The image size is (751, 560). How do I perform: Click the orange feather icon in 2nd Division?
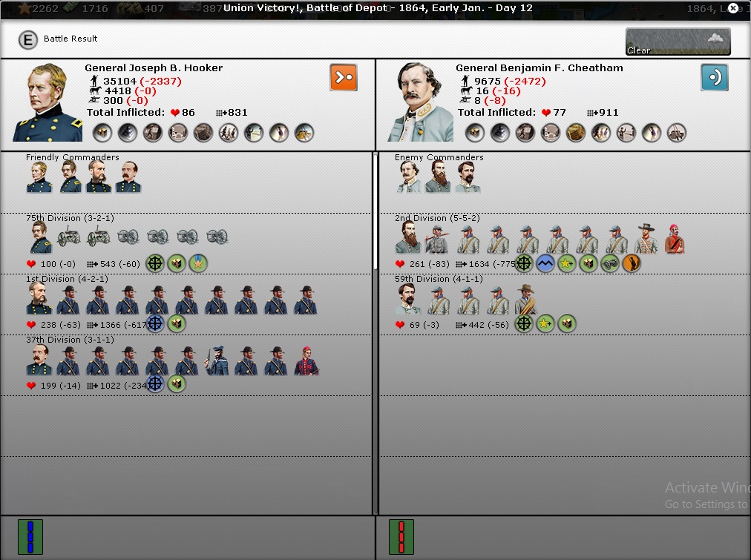[631, 263]
